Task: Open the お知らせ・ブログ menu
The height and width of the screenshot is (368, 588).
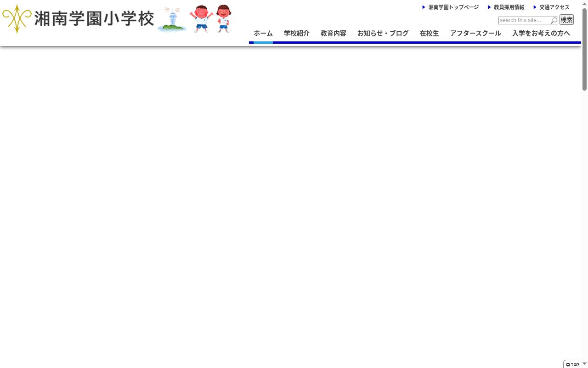Action: [383, 34]
